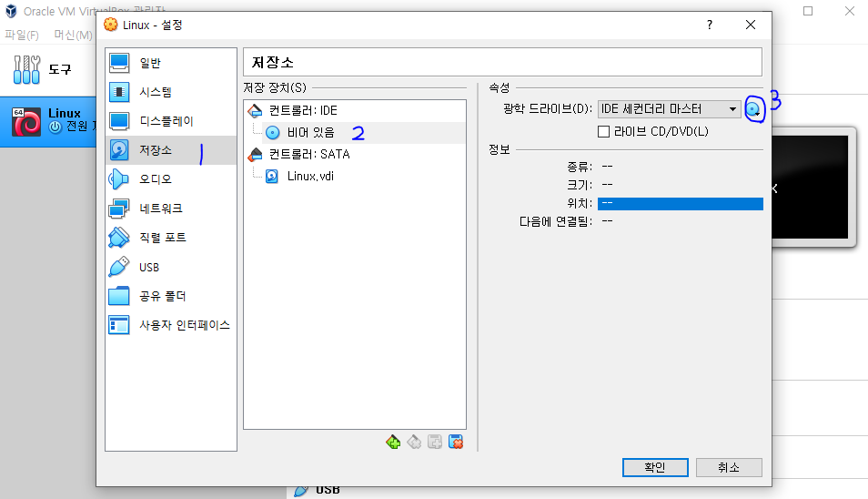This screenshot has height=499, width=868.
Task: Open the 직렬 포트 settings category
Action: [x=170, y=238]
